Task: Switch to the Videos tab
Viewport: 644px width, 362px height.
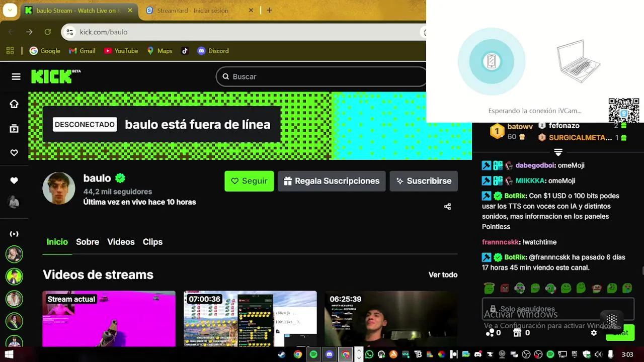Action: pos(121,242)
